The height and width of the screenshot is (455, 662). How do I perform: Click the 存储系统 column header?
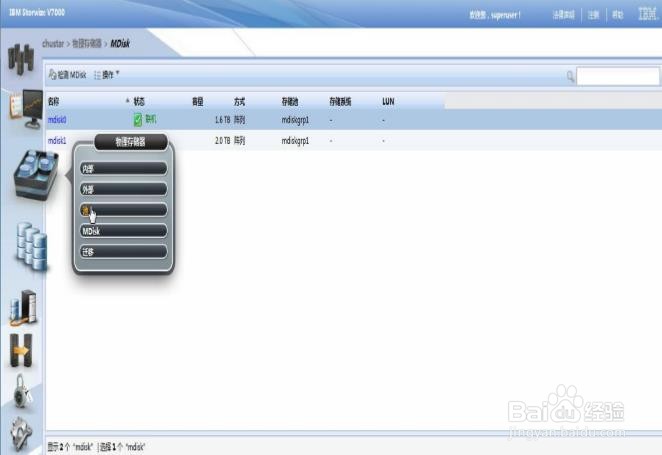[x=340, y=101]
